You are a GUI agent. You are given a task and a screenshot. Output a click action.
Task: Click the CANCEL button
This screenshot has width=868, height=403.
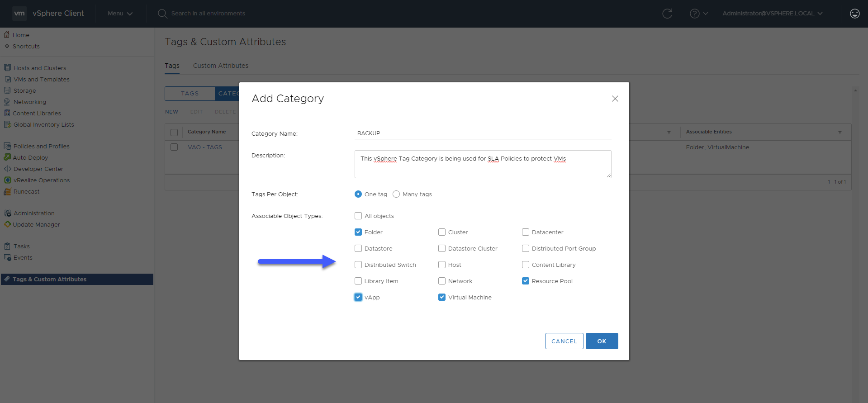[564, 341]
